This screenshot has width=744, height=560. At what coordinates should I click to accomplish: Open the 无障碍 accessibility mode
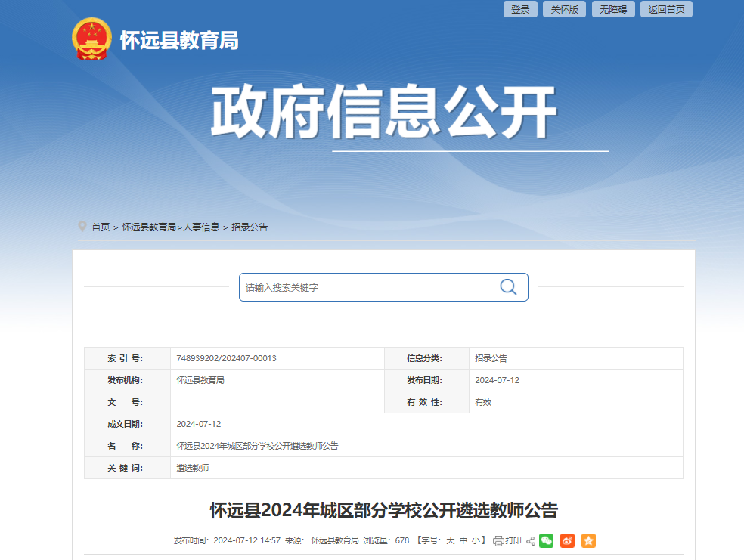point(613,10)
